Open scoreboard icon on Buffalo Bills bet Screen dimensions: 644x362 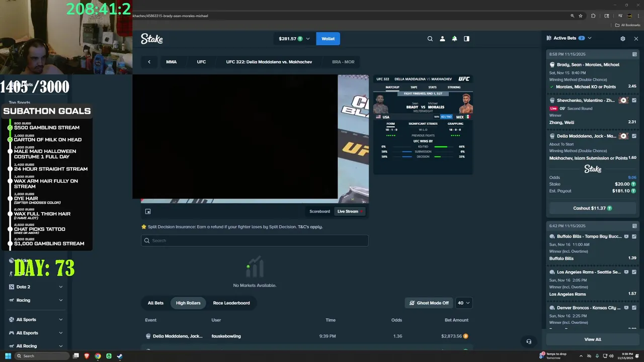click(626, 236)
